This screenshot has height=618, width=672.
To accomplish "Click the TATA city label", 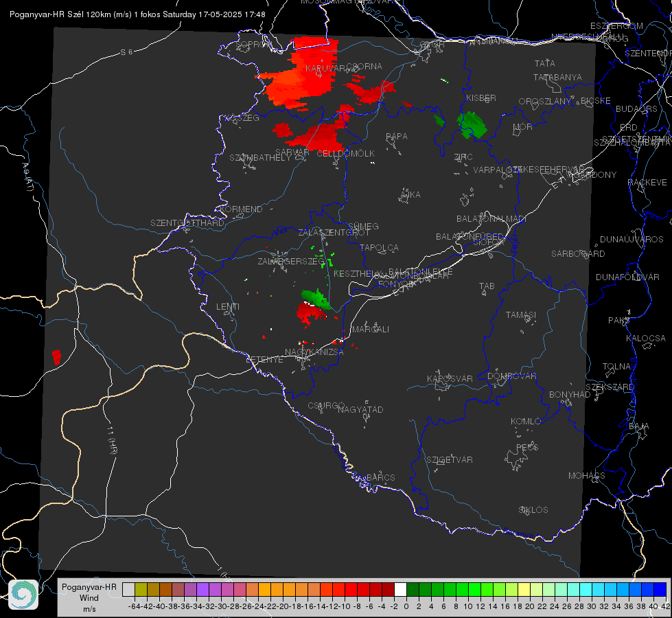I will [545, 63].
